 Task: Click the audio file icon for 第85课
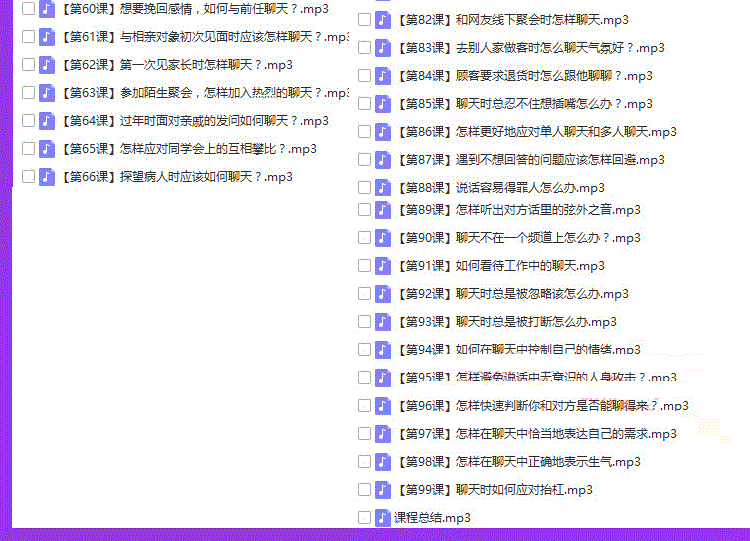(383, 103)
